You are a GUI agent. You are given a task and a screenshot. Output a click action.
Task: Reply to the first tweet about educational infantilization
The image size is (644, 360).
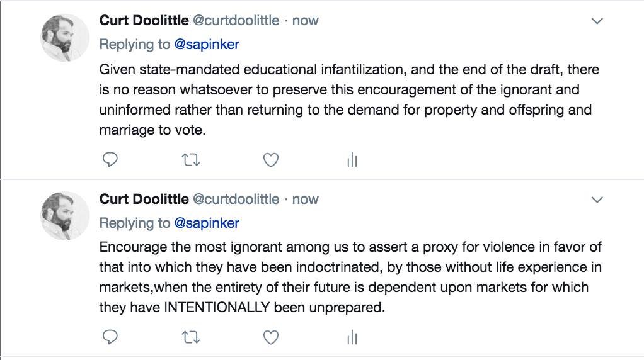coord(110,160)
